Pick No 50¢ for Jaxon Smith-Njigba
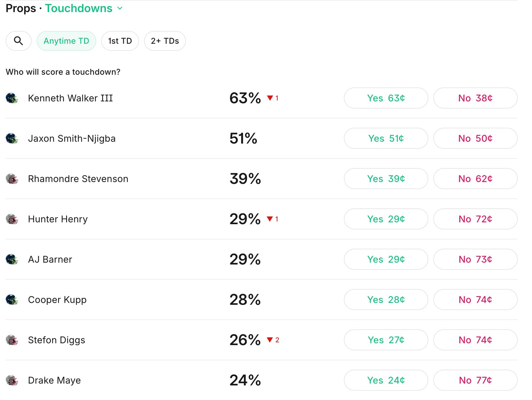 click(x=475, y=138)
